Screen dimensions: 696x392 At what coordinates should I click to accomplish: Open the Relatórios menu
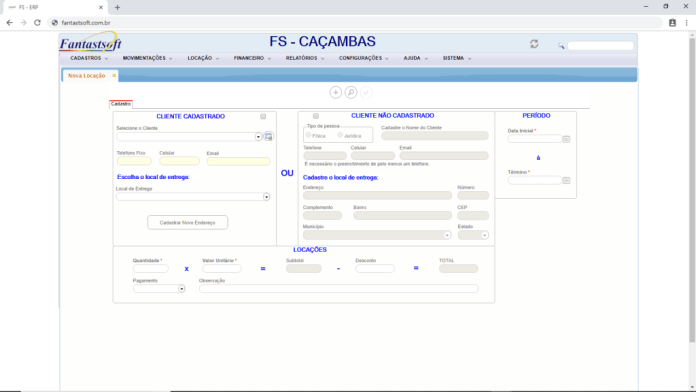[305, 58]
